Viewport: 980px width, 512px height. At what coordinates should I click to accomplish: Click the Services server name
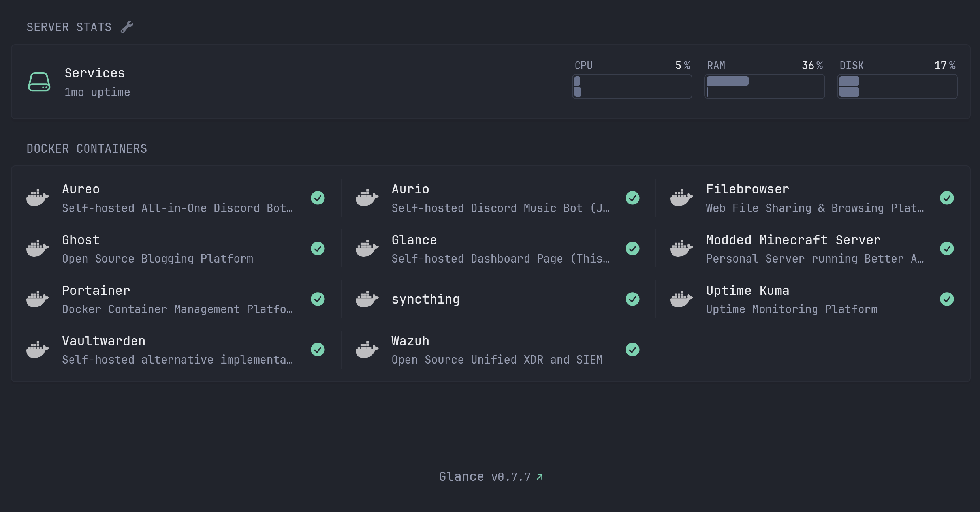(x=95, y=73)
